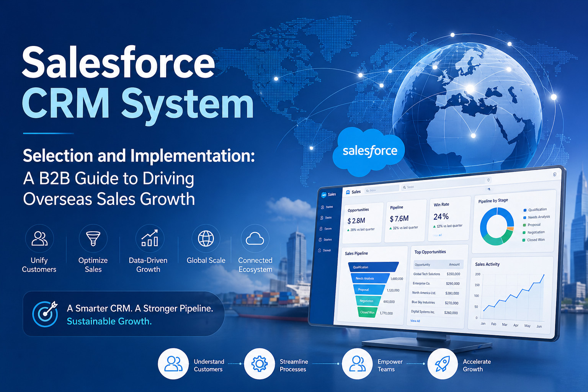Click the Selection and Implementation subtitle
This screenshot has width=588, height=392.
click(139, 156)
